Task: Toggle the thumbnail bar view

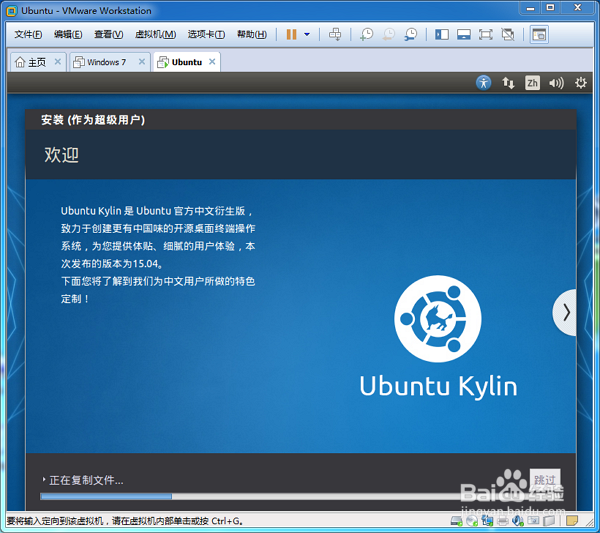Action: pos(463,35)
